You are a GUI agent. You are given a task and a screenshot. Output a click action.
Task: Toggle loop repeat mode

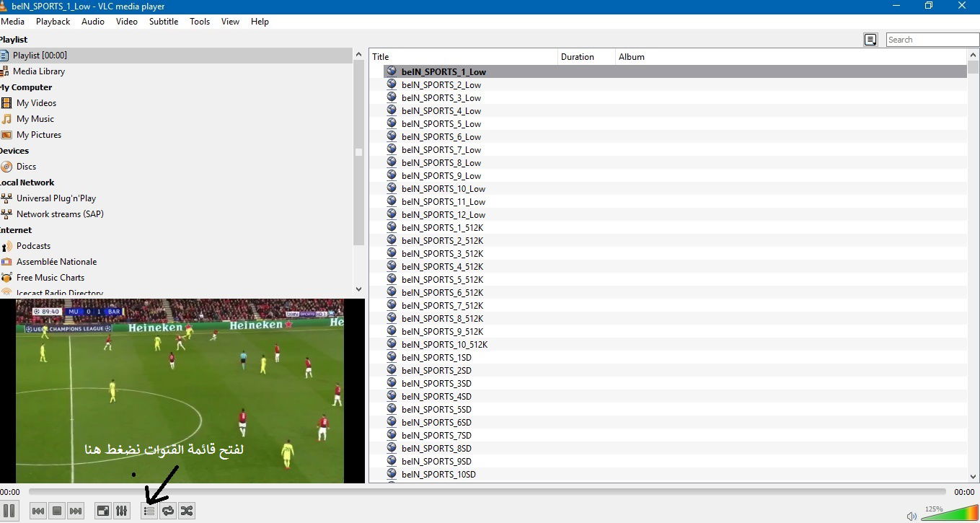[168, 511]
